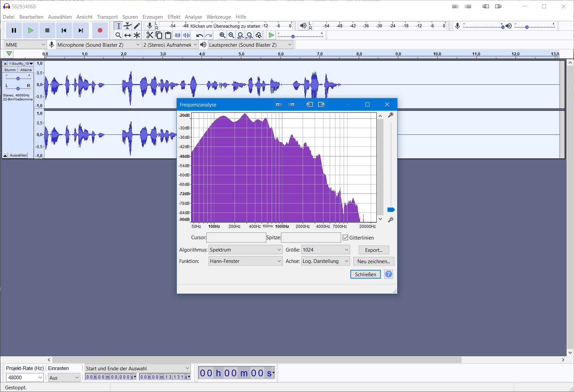Click the track pan slider between L and R

(x=18, y=88)
